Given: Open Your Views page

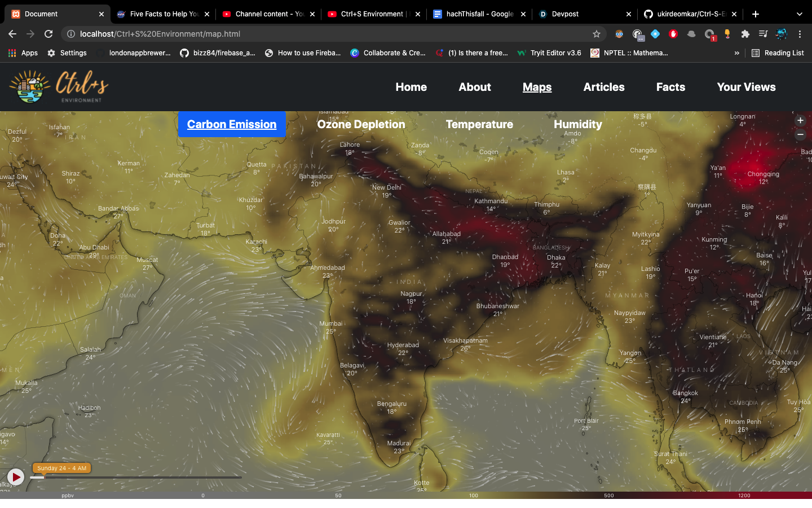Looking at the screenshot, I should 746,87.
